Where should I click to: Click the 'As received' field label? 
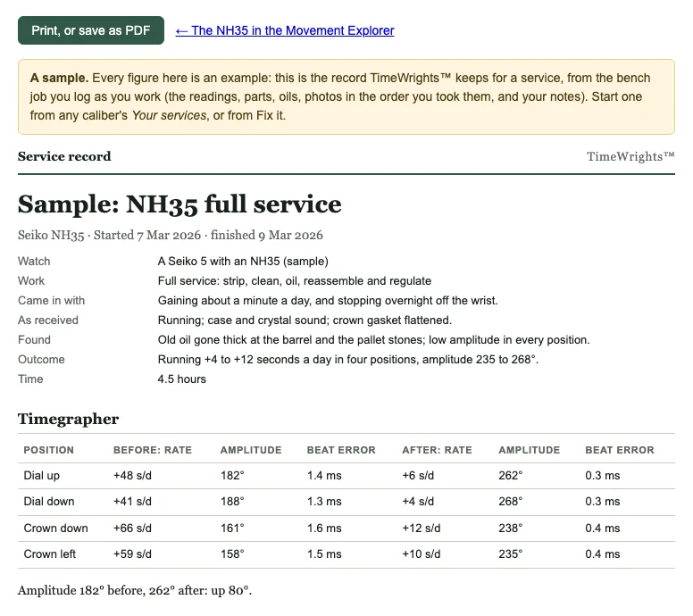48,320
